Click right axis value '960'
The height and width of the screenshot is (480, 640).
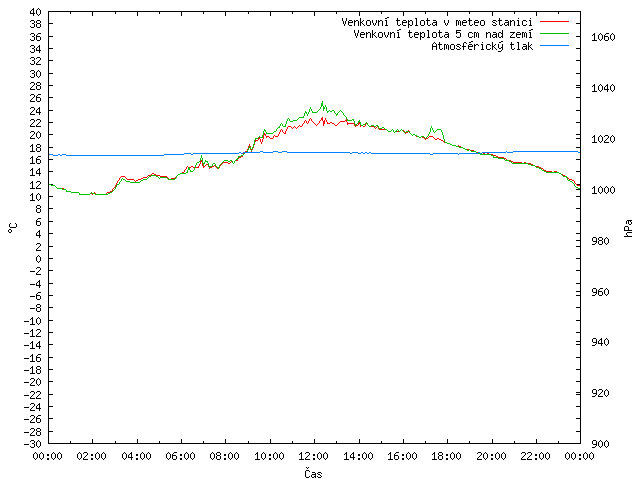coord(600,292)
